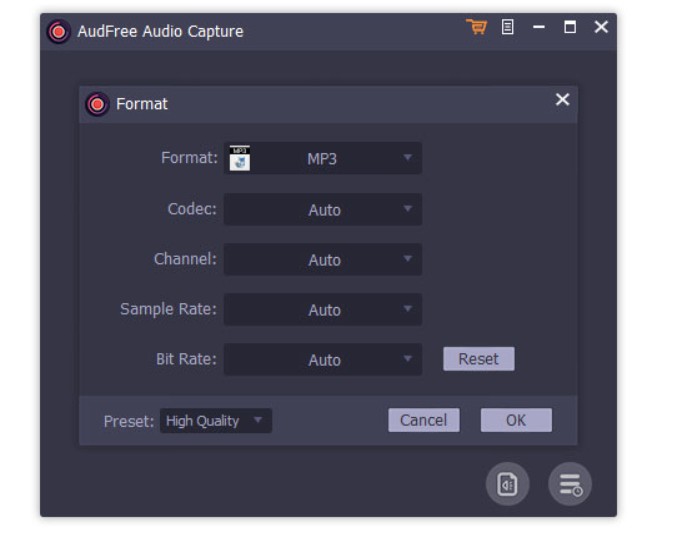Click the 'Bit Rate:' label

186,359
